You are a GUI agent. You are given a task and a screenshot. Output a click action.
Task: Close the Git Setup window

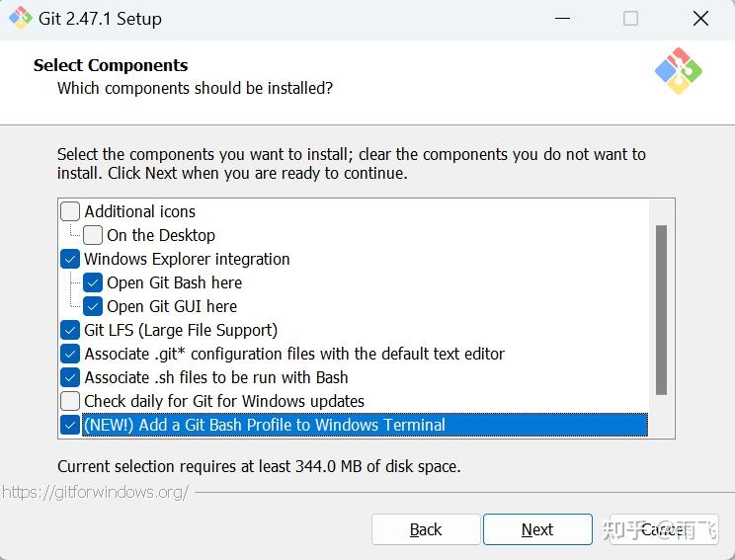tap(700, 19)
